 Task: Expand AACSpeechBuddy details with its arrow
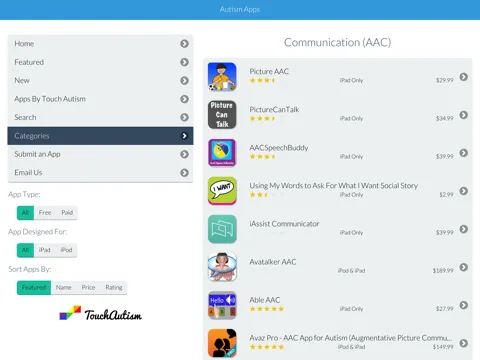[464, 153]
